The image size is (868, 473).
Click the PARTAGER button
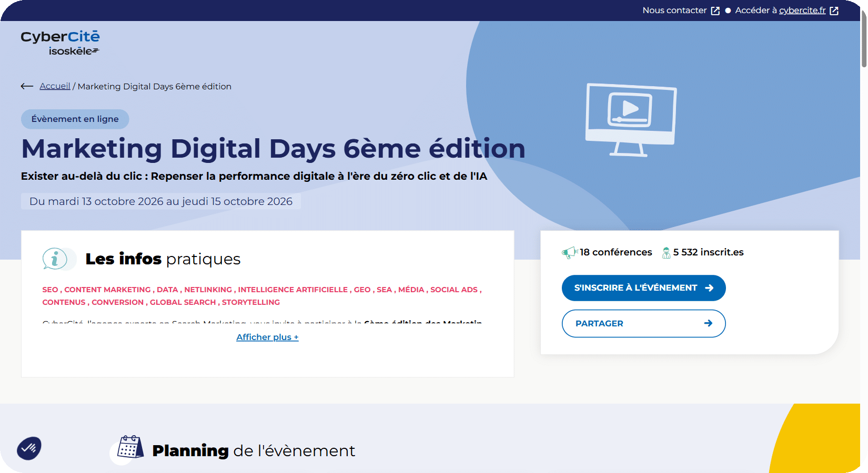[x=644, y=324]
